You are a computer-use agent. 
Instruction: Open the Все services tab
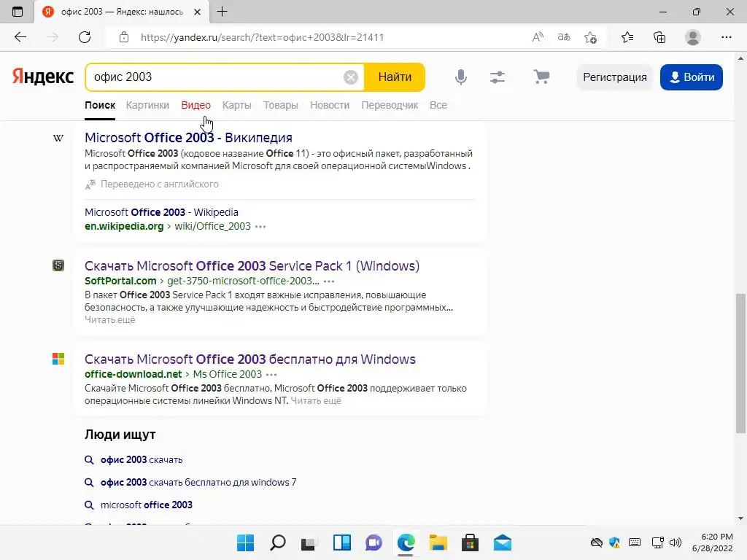pos(438,105)
